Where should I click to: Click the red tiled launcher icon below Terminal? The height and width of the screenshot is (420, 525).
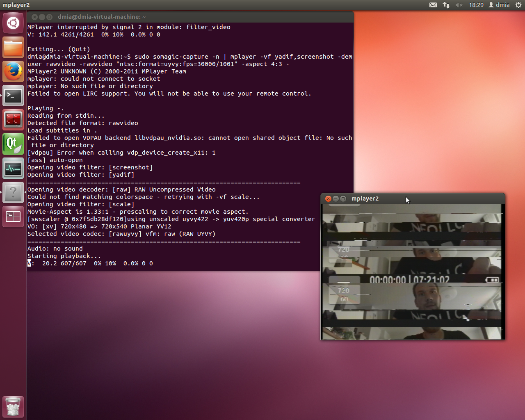13,120
